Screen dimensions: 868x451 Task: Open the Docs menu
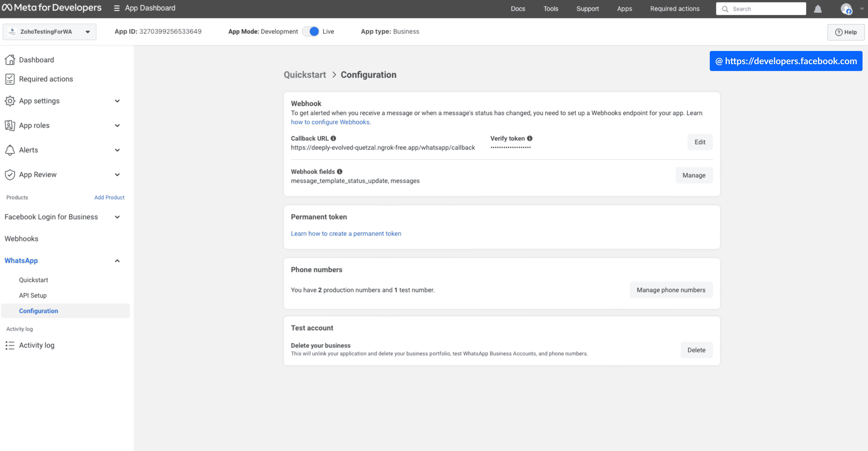point(518,8)
